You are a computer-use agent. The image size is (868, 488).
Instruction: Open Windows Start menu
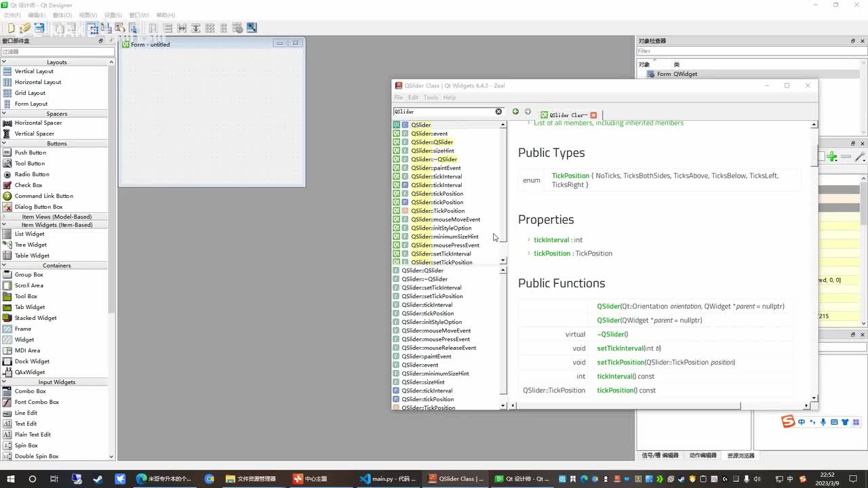pos(11,479)
